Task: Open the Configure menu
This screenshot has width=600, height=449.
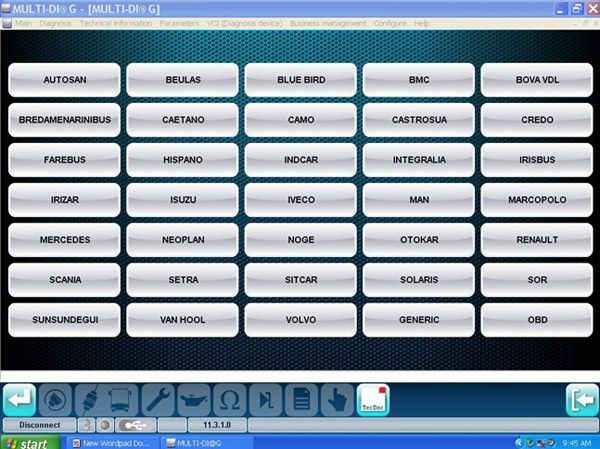Action: coord(390,22)
